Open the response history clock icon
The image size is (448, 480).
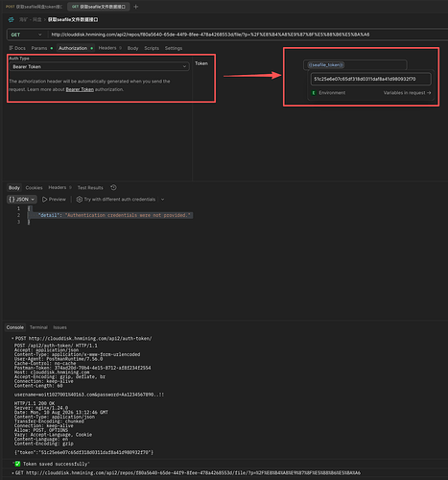pos(113,187)
